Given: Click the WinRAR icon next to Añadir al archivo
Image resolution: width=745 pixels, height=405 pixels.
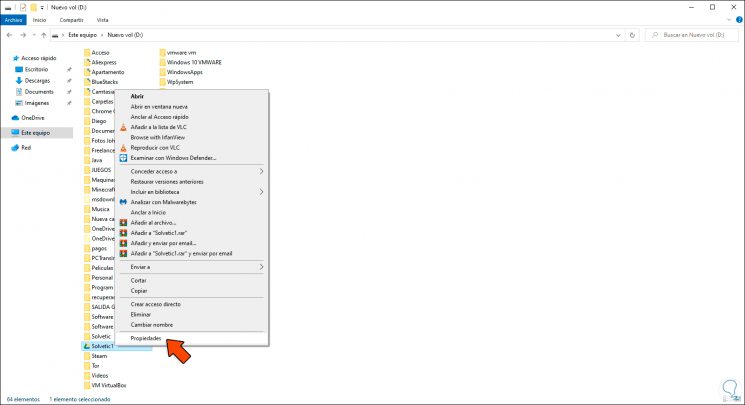Looking at the screenshot, I should tap(123, 222).
